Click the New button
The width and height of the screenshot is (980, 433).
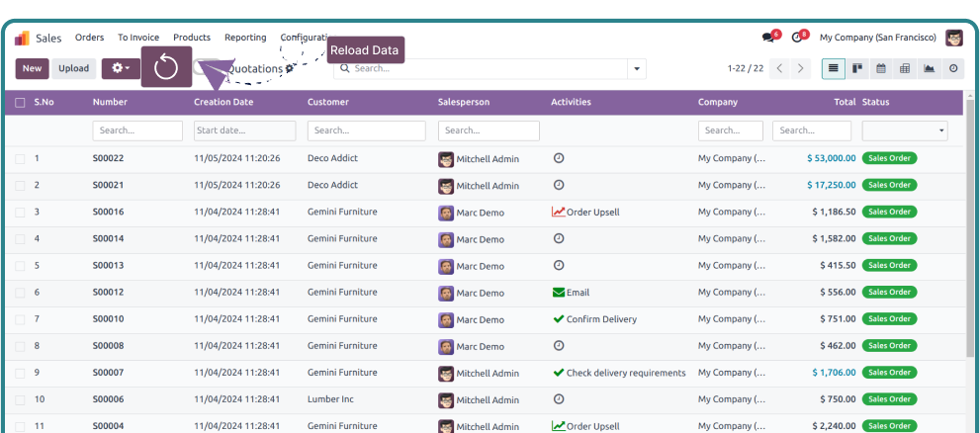32,68
